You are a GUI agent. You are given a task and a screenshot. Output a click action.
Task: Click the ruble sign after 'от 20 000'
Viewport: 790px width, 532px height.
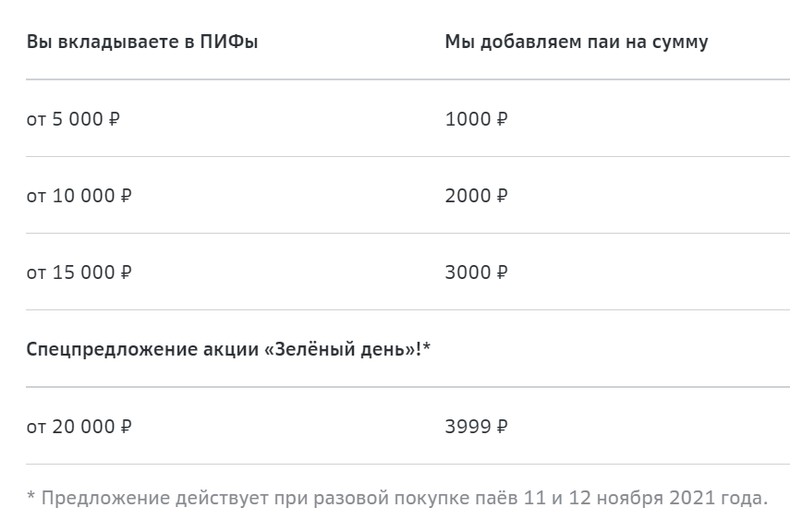[x=126, y=426]
